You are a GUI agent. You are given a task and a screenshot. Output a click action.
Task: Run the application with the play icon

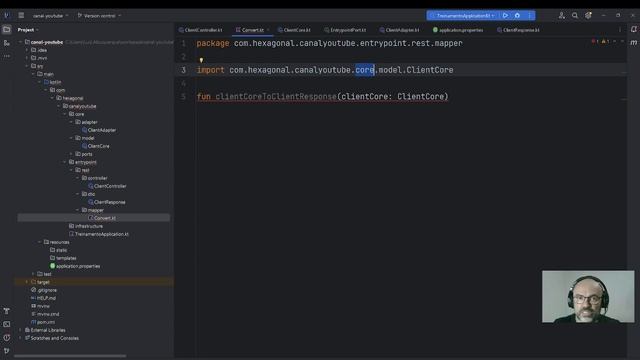[x=505, y=16]
